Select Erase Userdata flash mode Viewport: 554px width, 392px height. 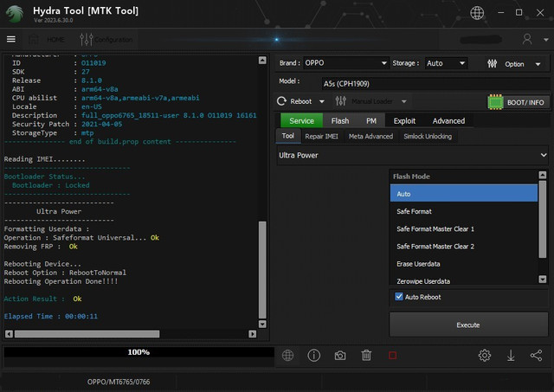[x=464, y=264]
